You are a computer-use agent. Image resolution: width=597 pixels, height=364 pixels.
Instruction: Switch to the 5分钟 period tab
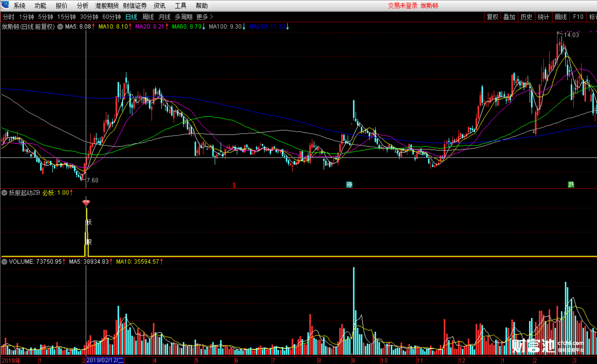pos(46,17)
